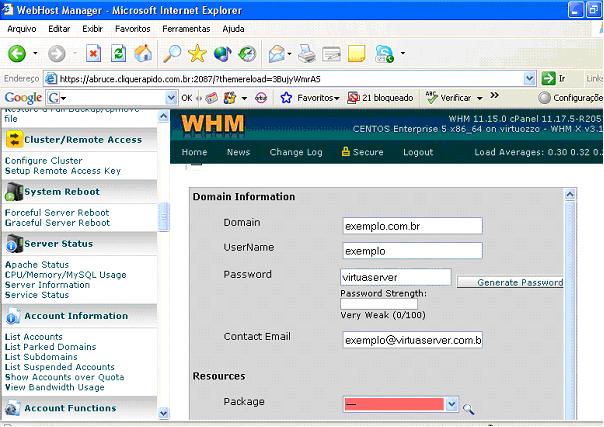This screenshot has height=427, width=604.
Task: Open the Ferramentas menu
Action: [186, 29]
